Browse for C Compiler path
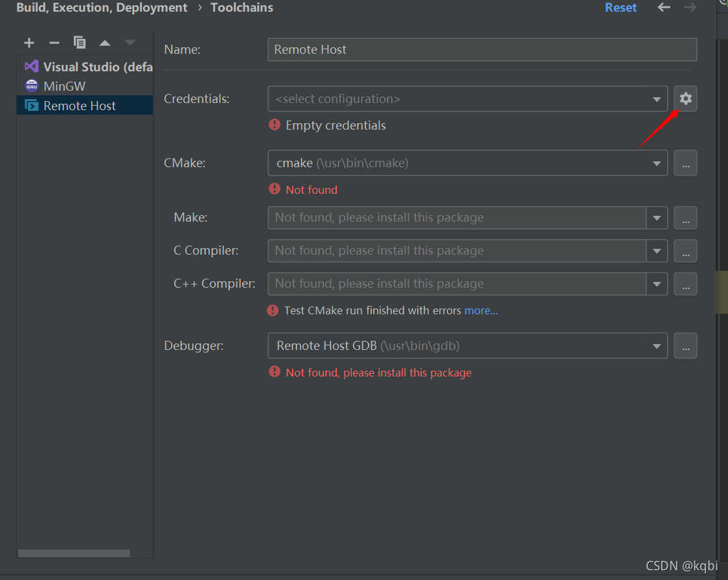The image size is (728, 580). coord(685,251)
